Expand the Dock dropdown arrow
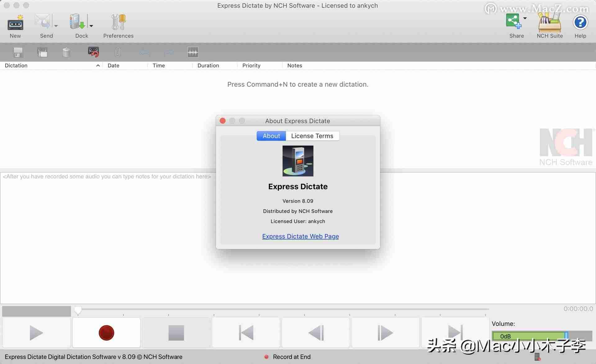Viewport: 596px width, 364px height. pyautogui.click(x=91, y=26)
